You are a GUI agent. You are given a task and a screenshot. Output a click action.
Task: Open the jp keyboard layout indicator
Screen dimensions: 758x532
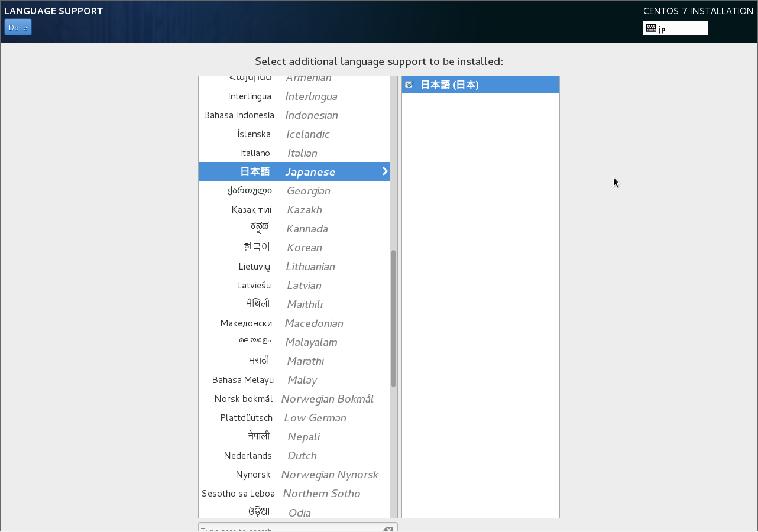pos(675,28)
